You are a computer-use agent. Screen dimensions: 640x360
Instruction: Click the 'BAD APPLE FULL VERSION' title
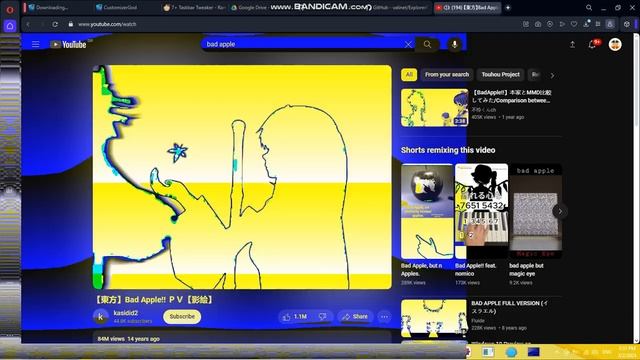[510, 307]
